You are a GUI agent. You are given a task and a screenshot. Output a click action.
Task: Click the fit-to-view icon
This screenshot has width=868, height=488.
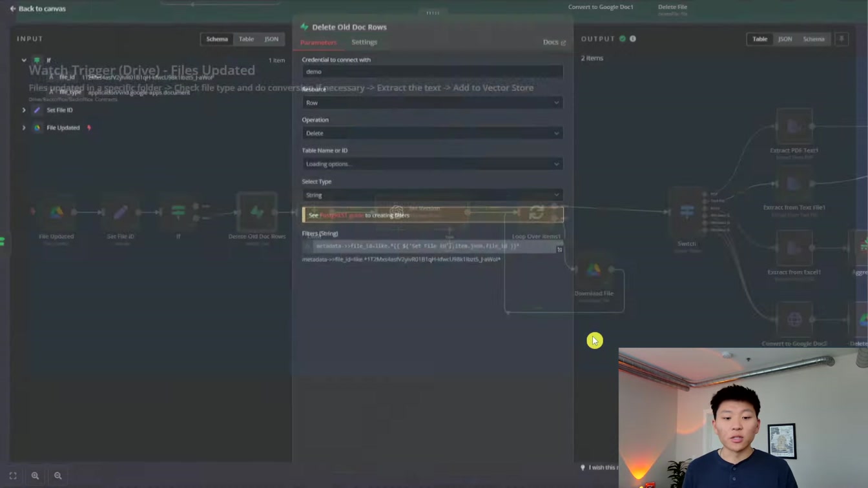(x=13, y=476)
